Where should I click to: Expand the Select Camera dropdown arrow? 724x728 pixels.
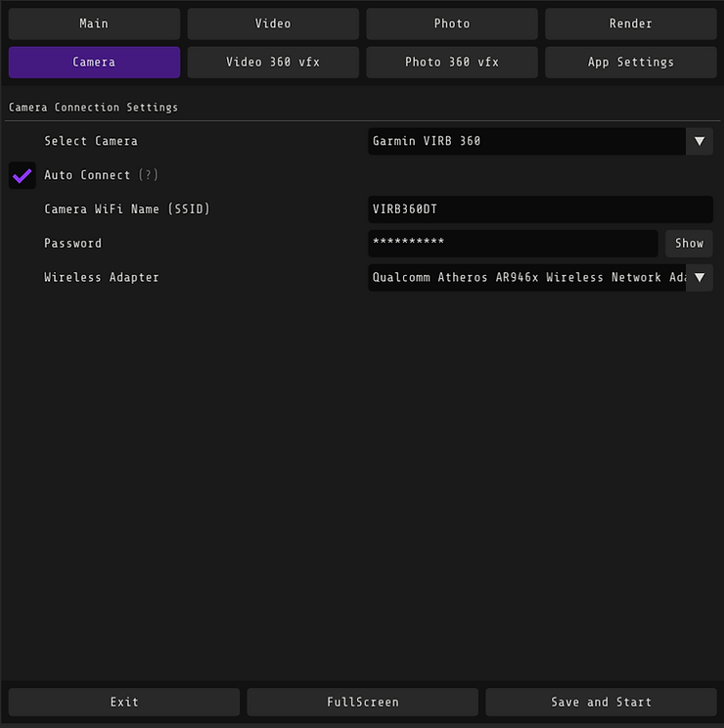[700, 141]
